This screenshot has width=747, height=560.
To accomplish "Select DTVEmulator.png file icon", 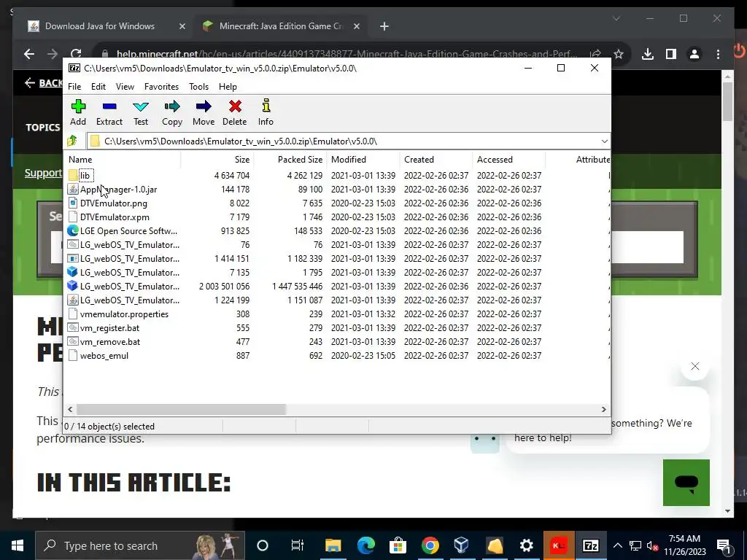I will 72,203.
